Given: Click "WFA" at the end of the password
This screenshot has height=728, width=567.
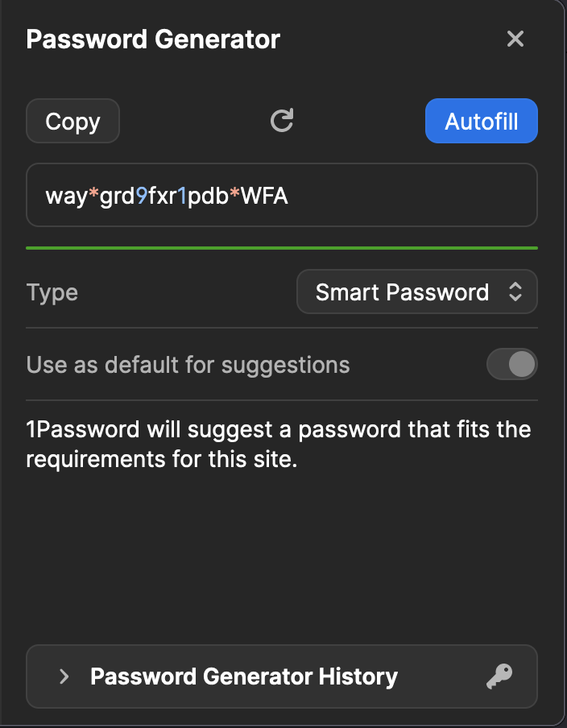Looking at the screenshot, I should coord(265,196).
